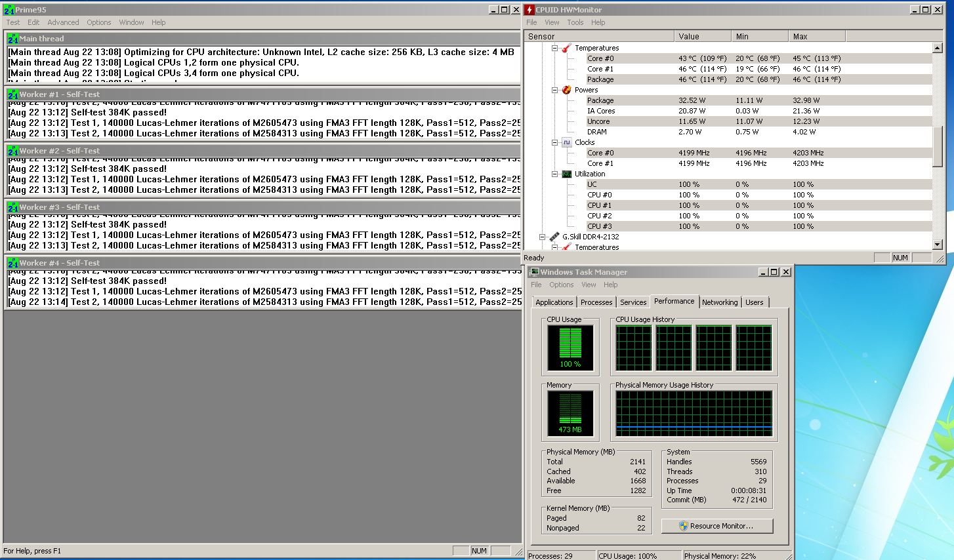The image size is (954, 560).
Task: Select the Uncore power row
Action: point(758,121)
